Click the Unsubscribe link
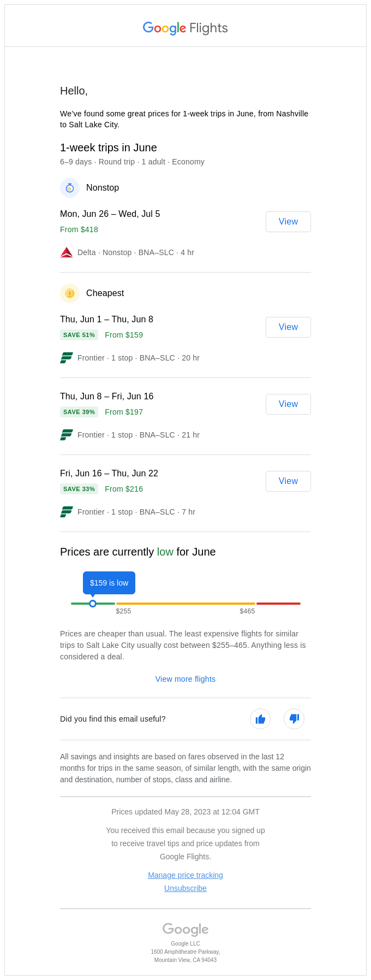 [185, 888]
